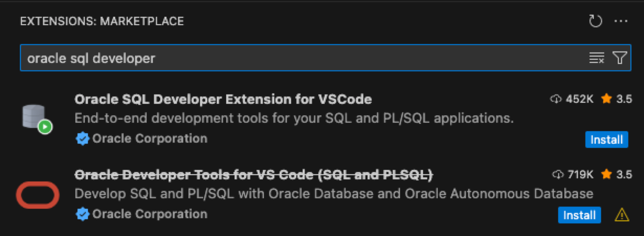Click the 452K download count
The image size is (644, 236).
[x=572, y=99]
